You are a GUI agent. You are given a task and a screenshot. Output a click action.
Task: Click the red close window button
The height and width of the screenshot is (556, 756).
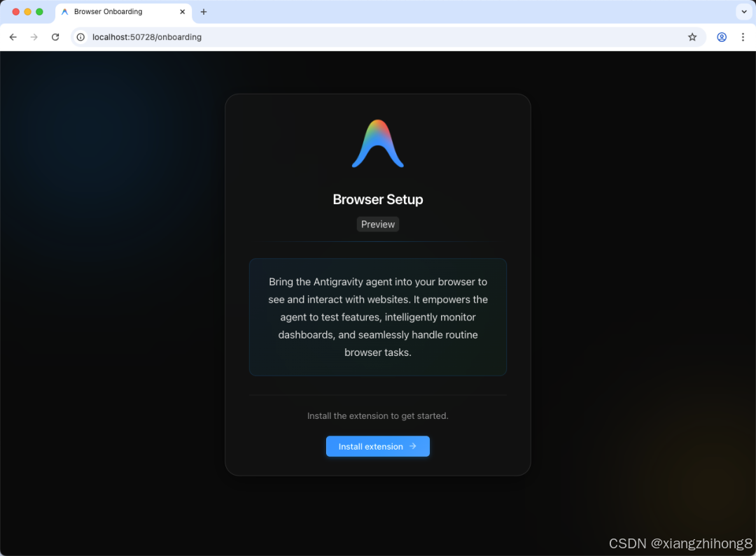pos(16,12)
